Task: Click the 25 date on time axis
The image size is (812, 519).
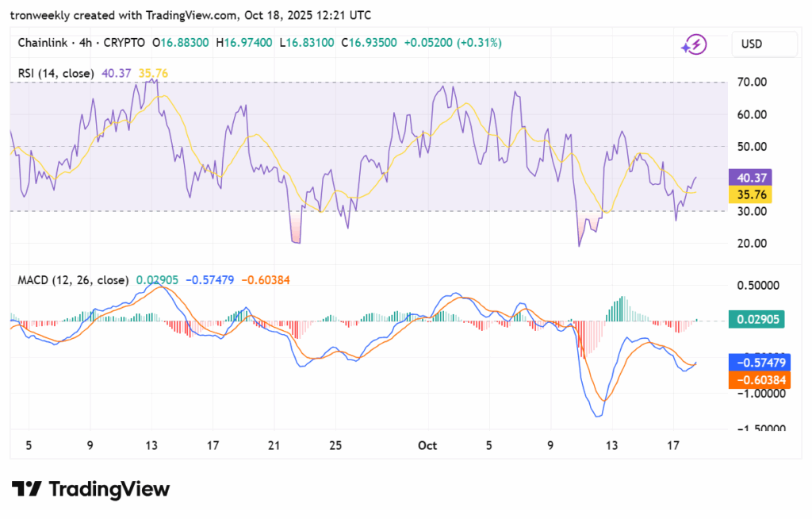Action: 335,446
